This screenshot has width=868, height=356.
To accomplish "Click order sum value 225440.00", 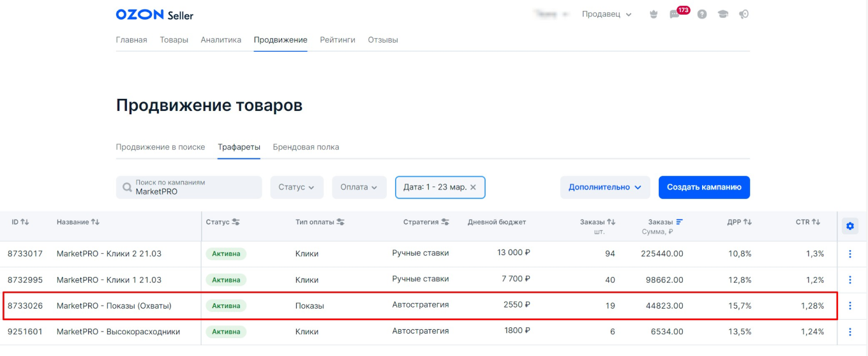I will [x=662, y=254].
